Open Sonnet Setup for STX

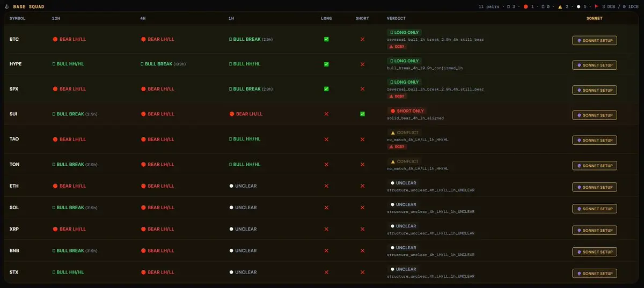point(595,274)
